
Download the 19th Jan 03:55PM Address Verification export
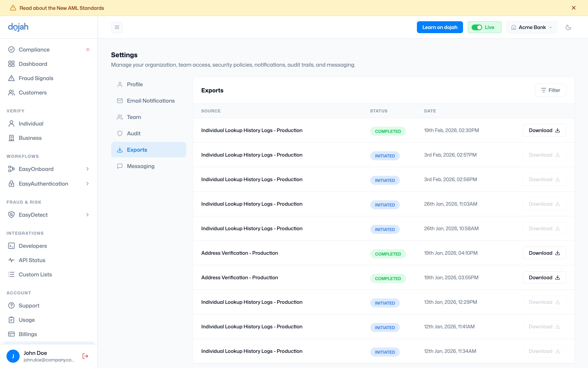point(544,277)
